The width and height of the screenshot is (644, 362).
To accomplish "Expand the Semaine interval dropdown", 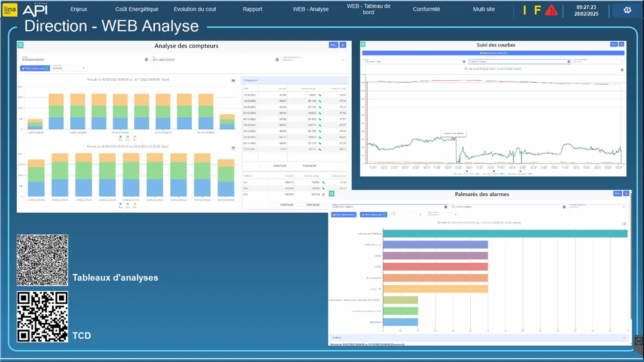I will tap(69, 68).
